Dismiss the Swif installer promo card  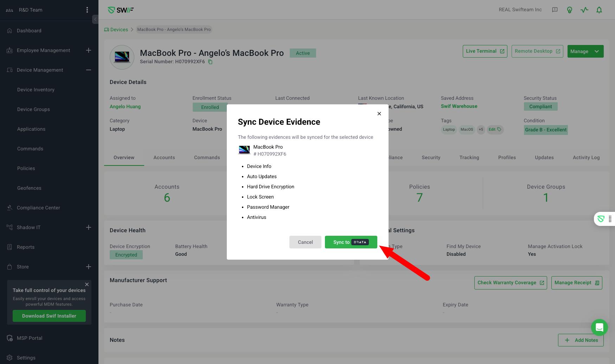point(87,284)
